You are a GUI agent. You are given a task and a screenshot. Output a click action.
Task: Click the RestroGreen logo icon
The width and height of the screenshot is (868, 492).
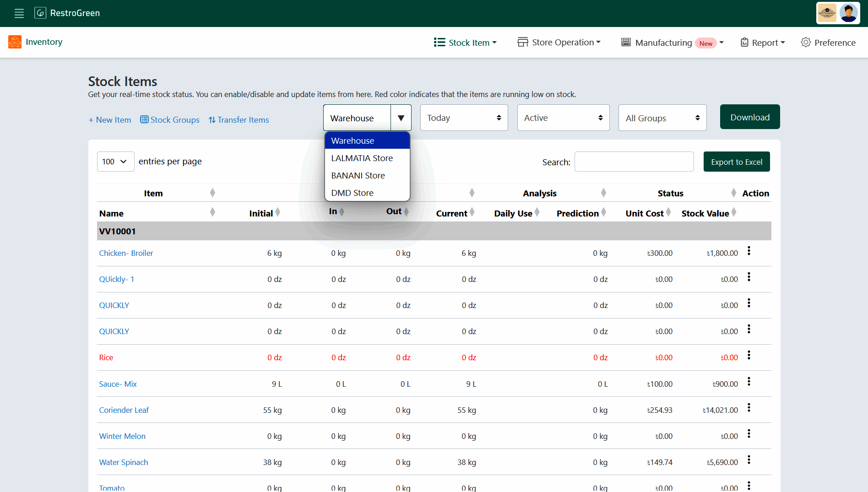tap(40, 13)
